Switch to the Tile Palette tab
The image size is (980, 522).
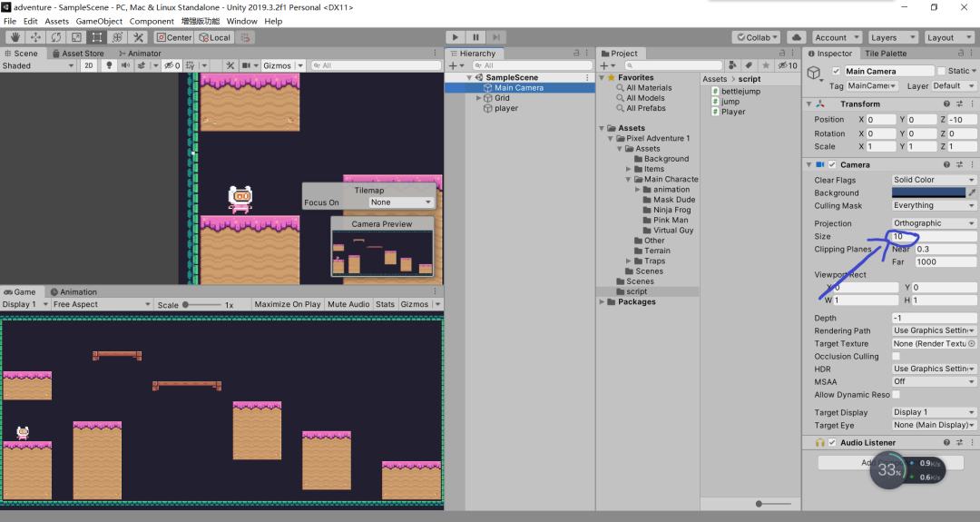(886, 54)
